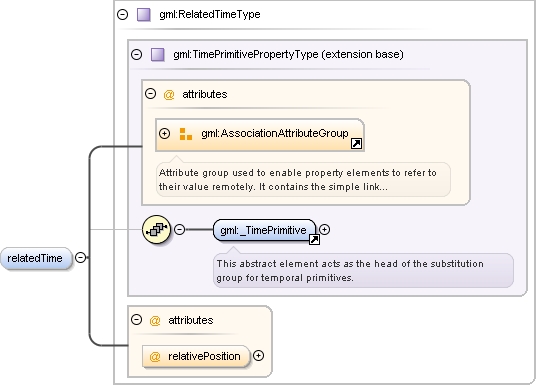Click the lower attributes label above relativePosition
The image size is (537, 386).
pos(191,320)
